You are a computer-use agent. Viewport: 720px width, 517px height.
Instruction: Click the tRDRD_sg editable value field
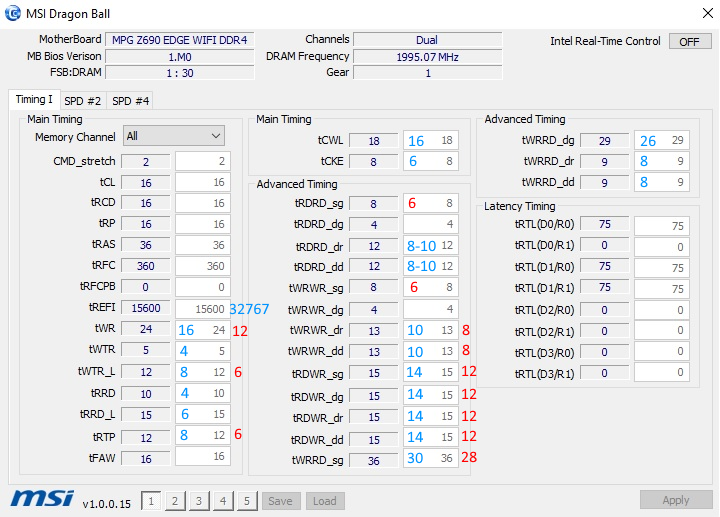click(x=431, y=203)
